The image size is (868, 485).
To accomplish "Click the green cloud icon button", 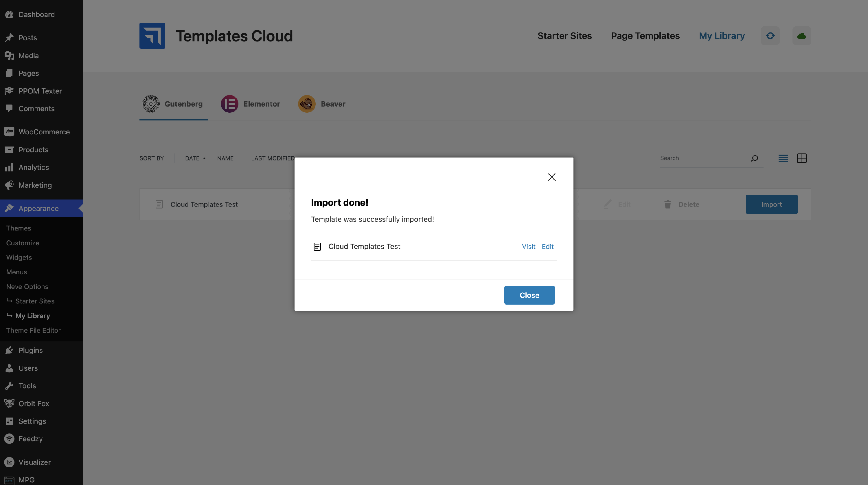I will click(x=801, y=36).
